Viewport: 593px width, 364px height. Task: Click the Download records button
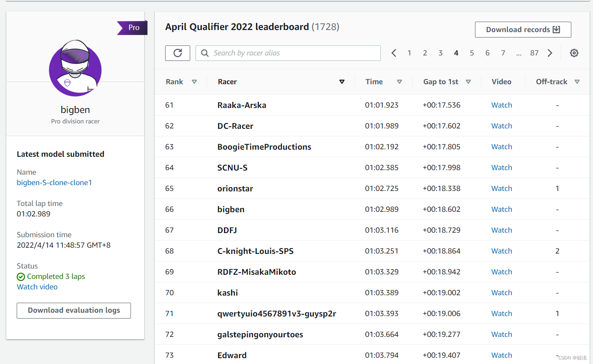click(x=523, y=30)
